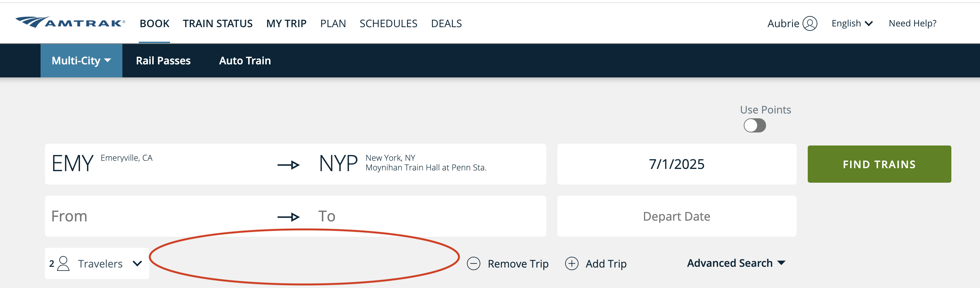Click the arrow between From and To fields

pos(289,216)
